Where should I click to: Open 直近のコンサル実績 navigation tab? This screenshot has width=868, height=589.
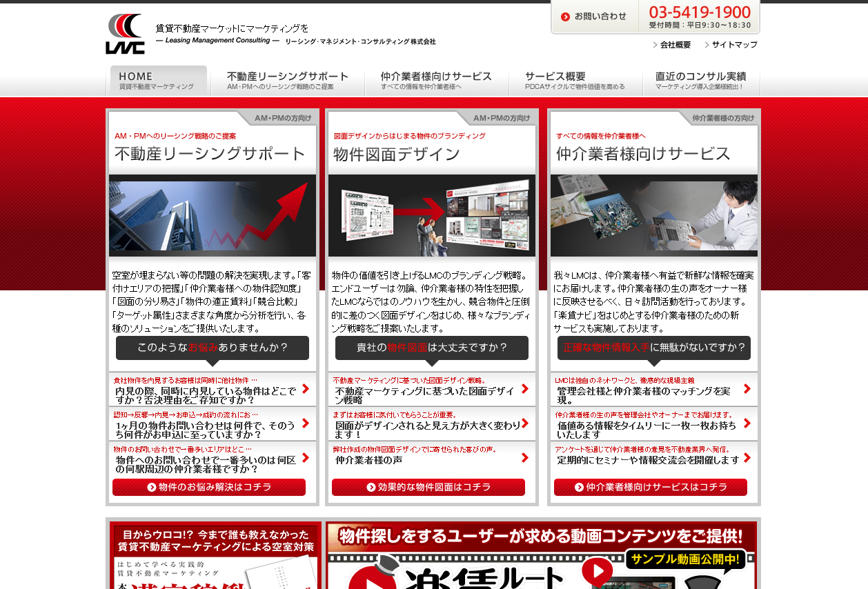[x=701, y=81]
